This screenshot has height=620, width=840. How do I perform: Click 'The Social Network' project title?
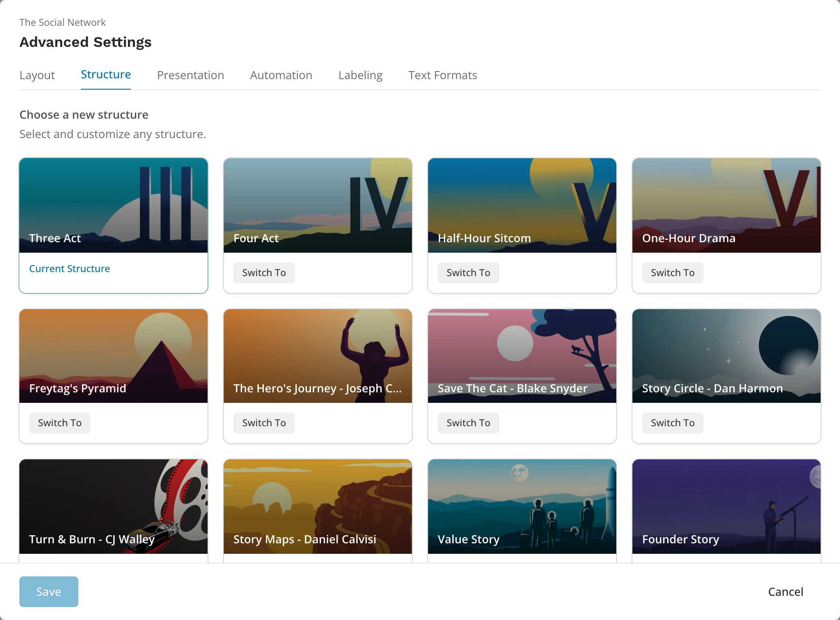pos(63,23)
